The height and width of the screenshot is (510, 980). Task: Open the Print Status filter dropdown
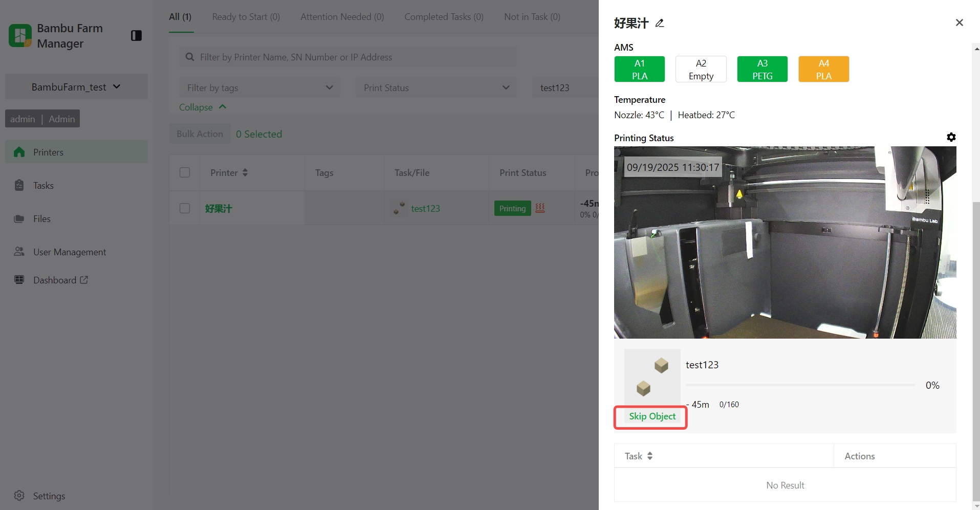click(x=436, y=87)
